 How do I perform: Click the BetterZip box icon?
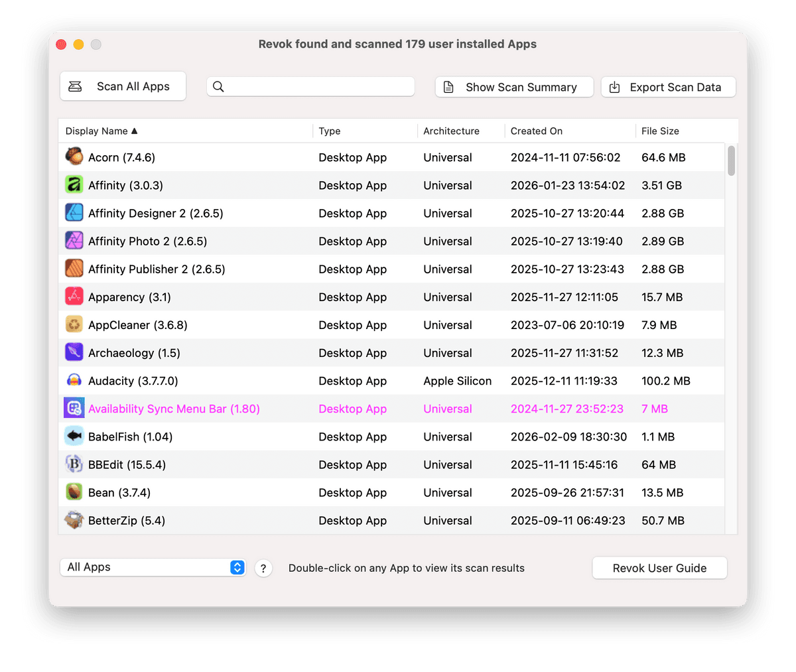coord(74,520)
